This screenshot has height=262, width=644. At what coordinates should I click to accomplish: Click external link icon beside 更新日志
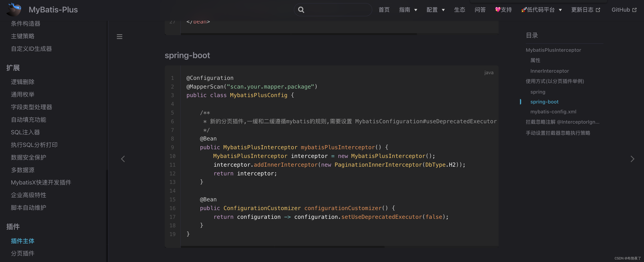click(x=598, y=10)
